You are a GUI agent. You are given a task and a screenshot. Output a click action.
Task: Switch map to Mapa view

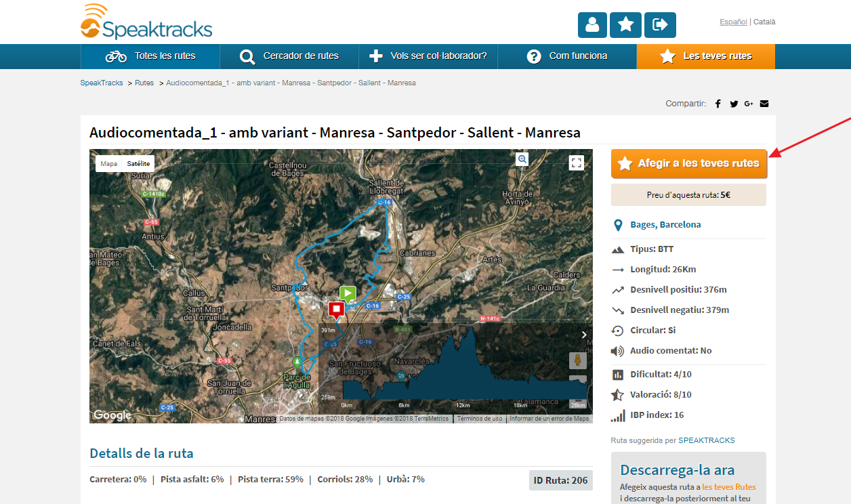pos(108,163)
